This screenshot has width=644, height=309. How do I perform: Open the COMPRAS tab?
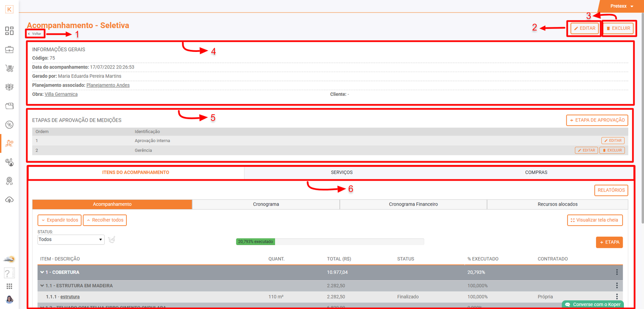pos(536,172)
